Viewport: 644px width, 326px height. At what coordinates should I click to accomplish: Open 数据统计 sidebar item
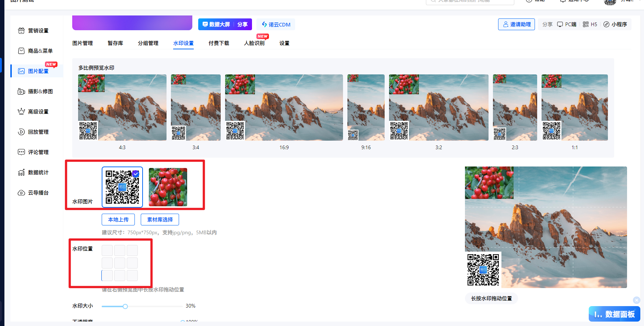34,172
